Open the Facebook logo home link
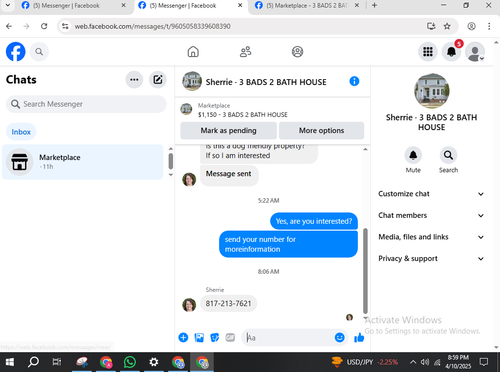The image size is (500, 372). pos(15,52)
